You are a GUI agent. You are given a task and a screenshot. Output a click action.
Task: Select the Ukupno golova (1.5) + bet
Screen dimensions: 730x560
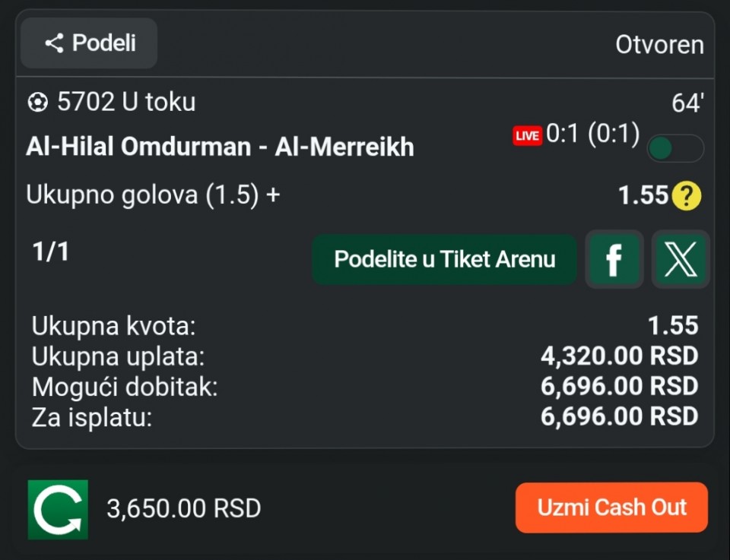click(x=153, y=195)
